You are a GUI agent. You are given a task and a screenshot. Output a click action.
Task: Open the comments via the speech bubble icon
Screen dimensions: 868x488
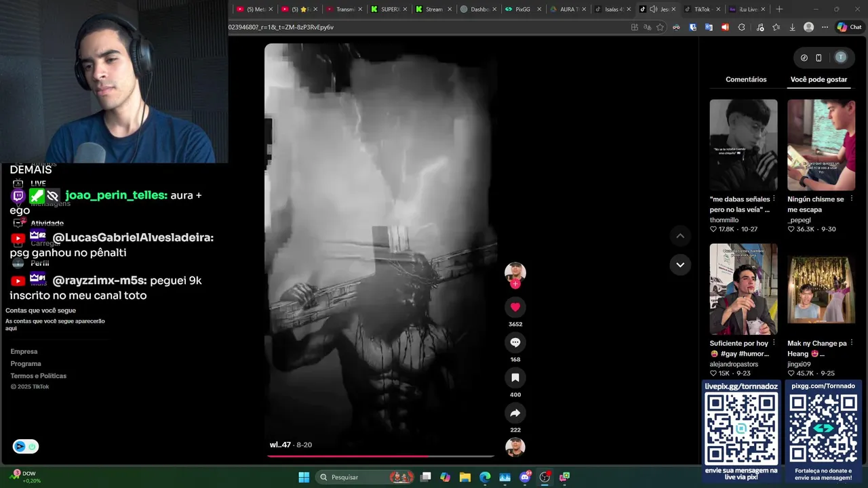coord(515,342)
